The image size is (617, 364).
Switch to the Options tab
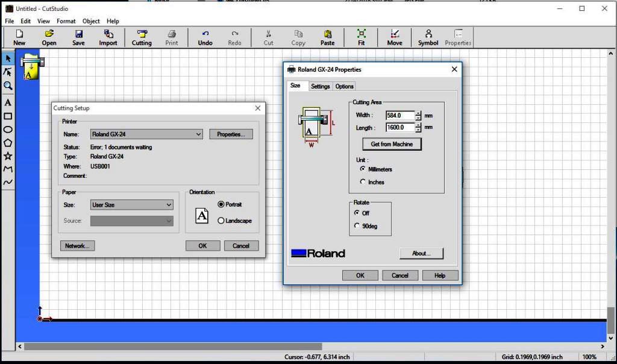click(344, 86)
